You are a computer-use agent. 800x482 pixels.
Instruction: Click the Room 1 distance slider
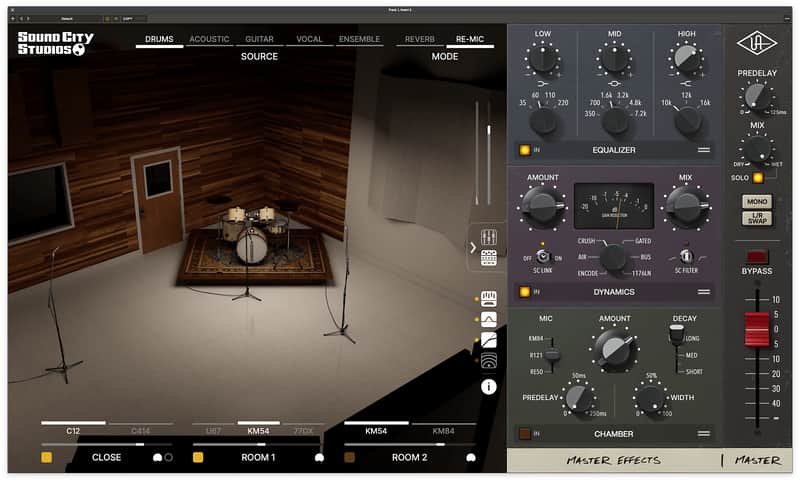258,445
